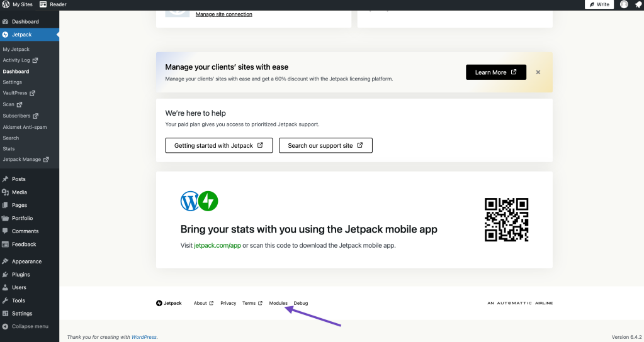
Task: Click Manage site connection link
Action: (224, 14)
